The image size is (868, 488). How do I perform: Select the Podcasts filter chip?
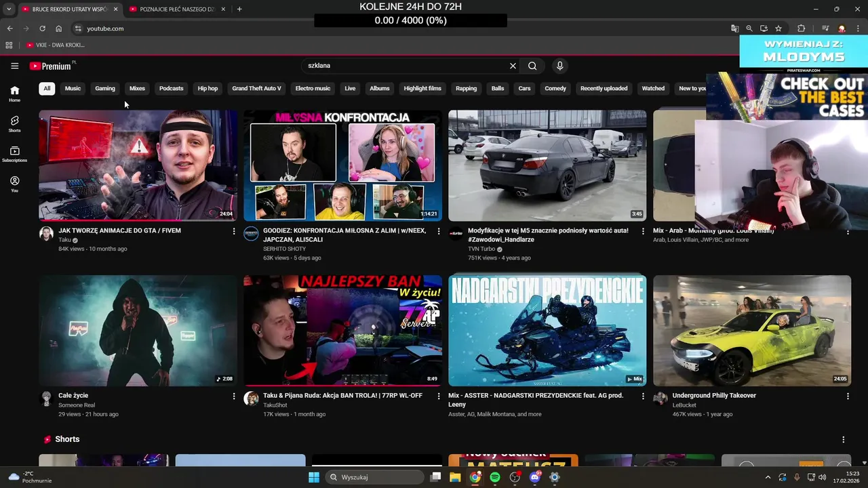[171, 88]
